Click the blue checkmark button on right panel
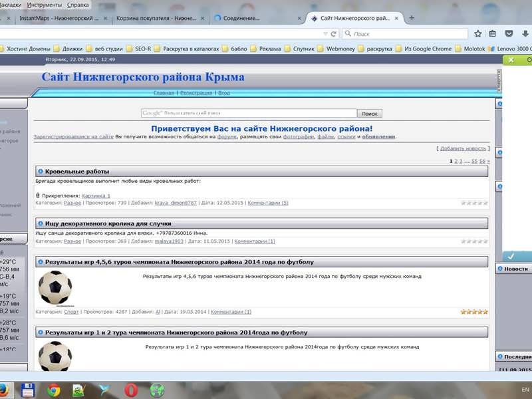532x399 pixels. (x=511, y=256)
